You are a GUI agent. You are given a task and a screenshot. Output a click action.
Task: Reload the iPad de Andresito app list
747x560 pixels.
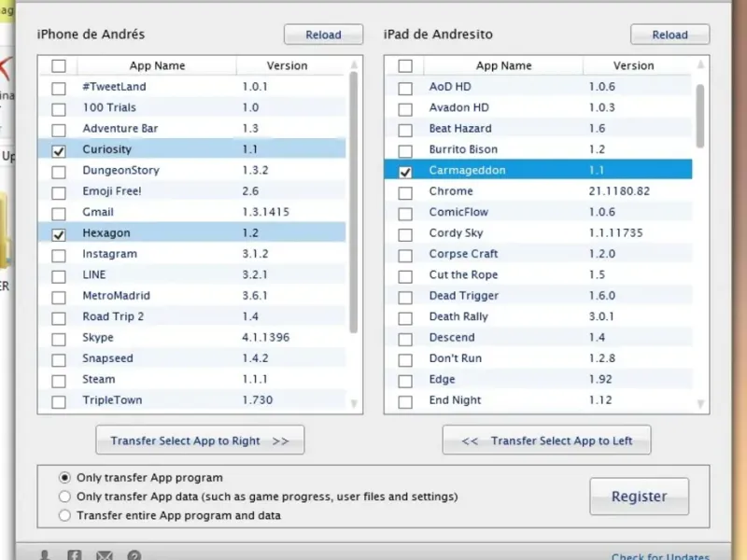point(669,35)
